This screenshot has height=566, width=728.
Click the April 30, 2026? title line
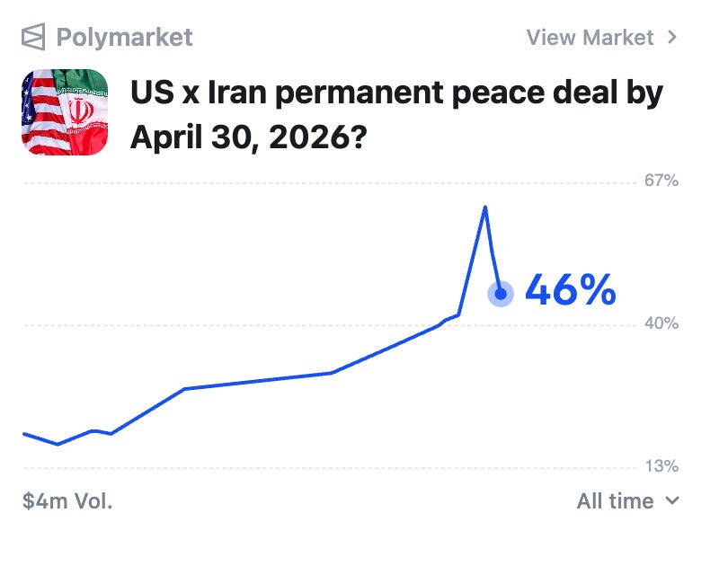click(249, 137)
